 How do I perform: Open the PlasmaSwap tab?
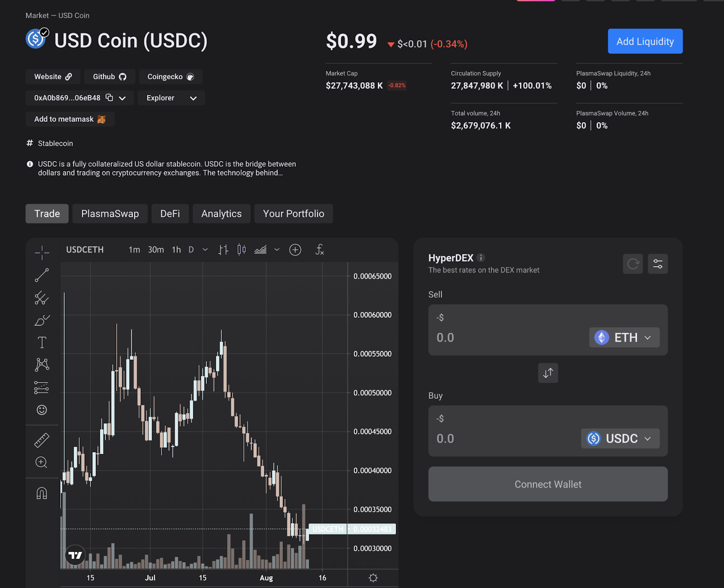pos(110,213)
